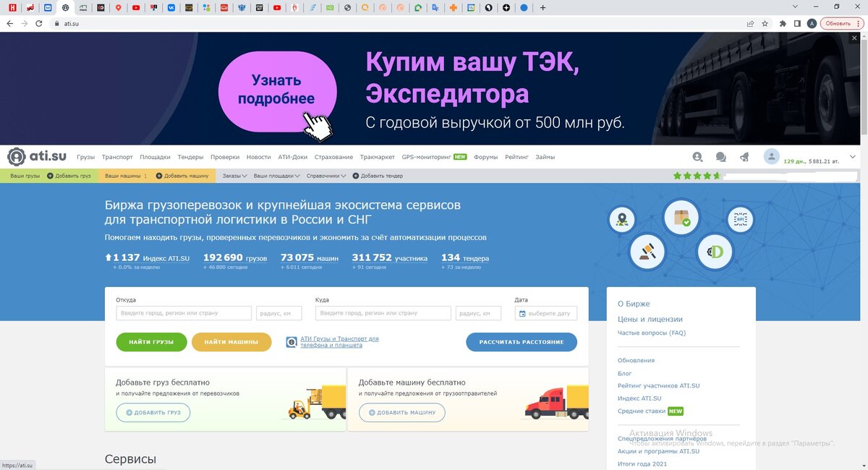This screenshot has height=470, width=868.
Task: Open the Chrome profile avatar A
Action: tap(812, 23)
